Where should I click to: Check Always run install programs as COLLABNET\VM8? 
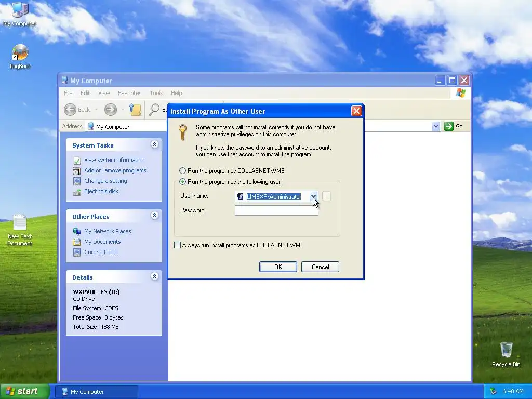pos(178,245)
